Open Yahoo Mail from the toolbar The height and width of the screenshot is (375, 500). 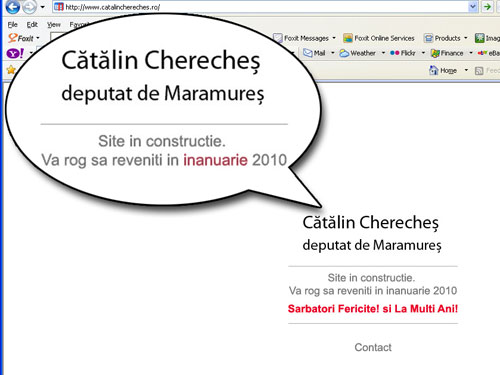pyautogui.click(x=314, y=53)
